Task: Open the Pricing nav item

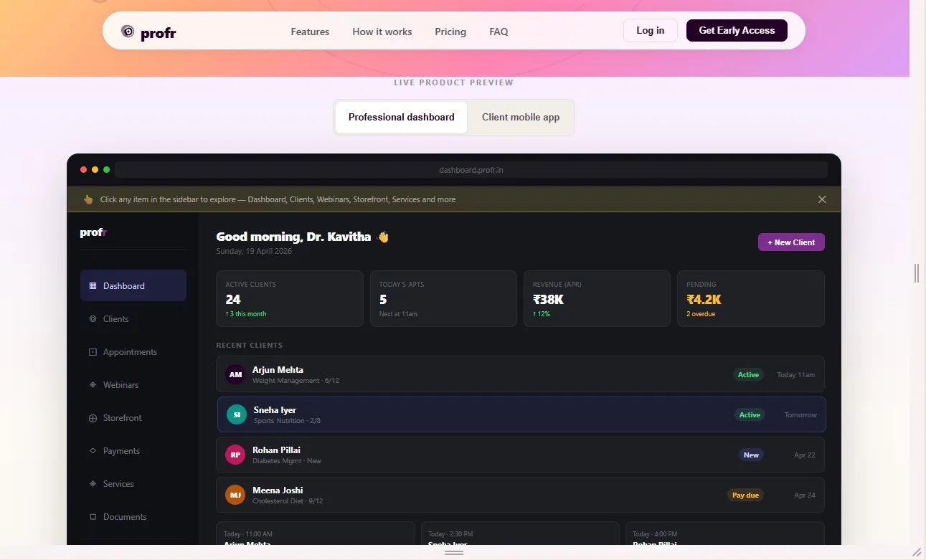Action: click(x=450, y=32)
